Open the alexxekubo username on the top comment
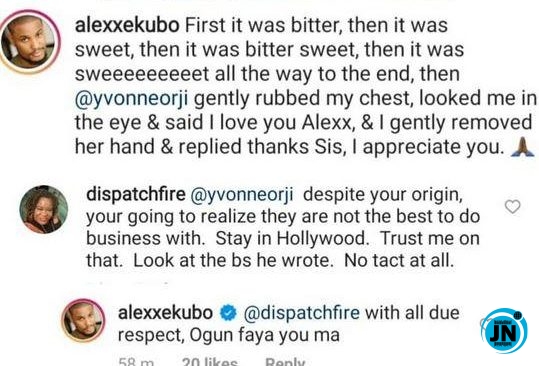Screen dimensions: 539x366 pos(127,25)
